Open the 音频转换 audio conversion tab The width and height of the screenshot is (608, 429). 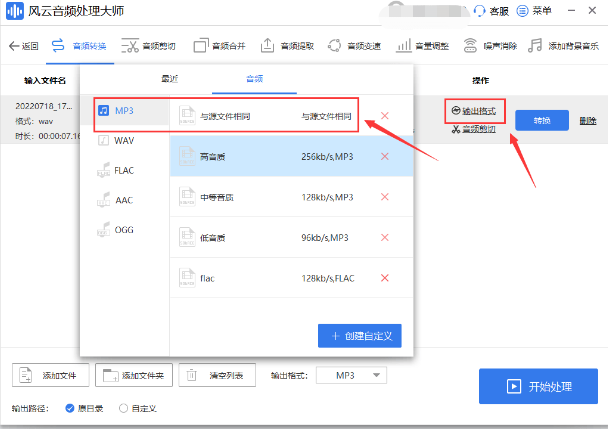(79, 46)
